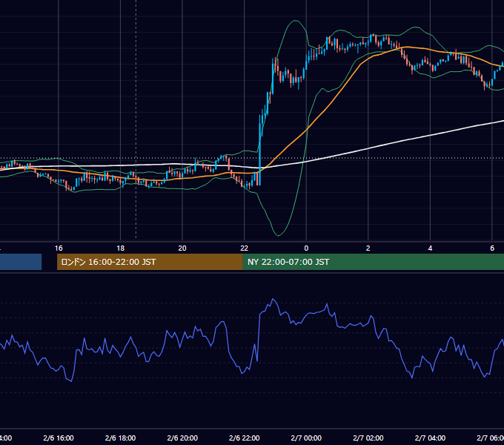Click the NY 22:00-07:00 JST session bar
The width and height of the screenshot is (504, 445).
point(373,262)
